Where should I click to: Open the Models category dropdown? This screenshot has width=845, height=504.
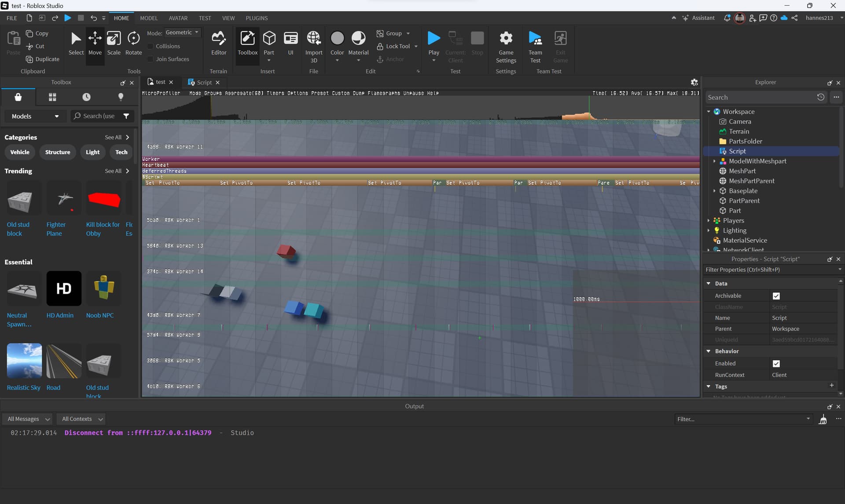coord(35,116)
